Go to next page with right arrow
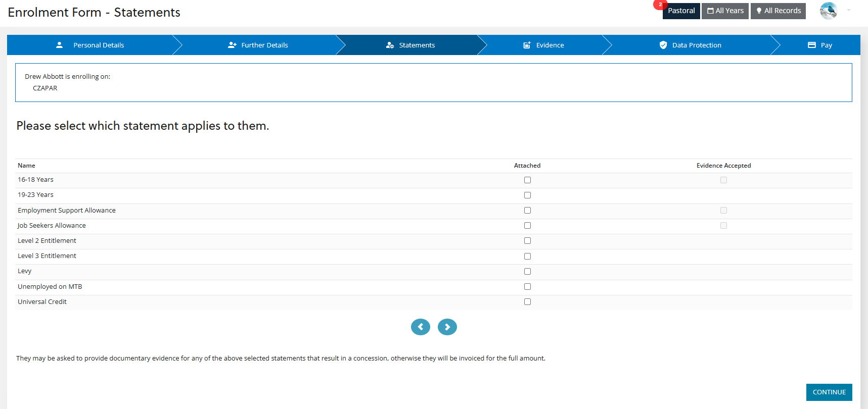Image resolution: width=868 pixels, height=409 pixels. [x=447, y=327]
